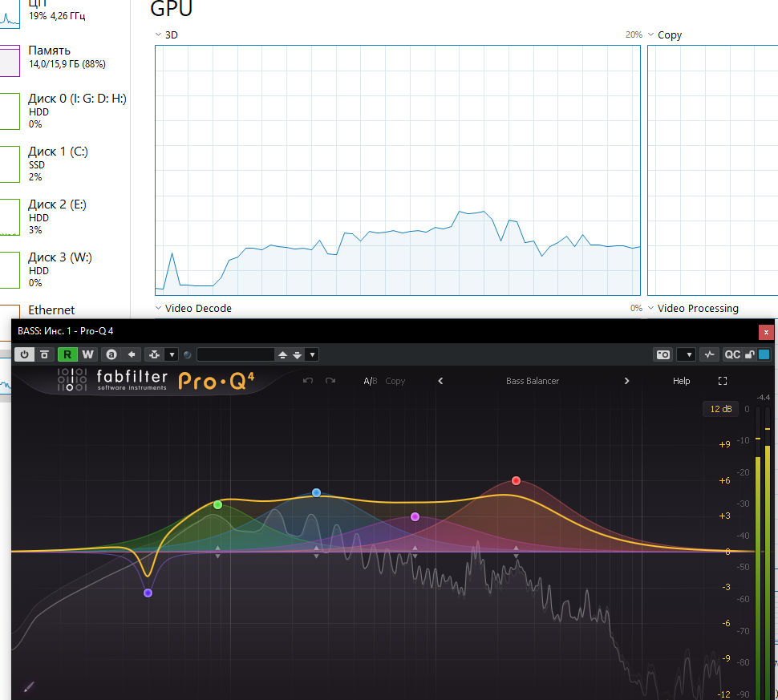Toggle Write automation W button
Screen dimensions: 778x700
[x=87, y=354]
